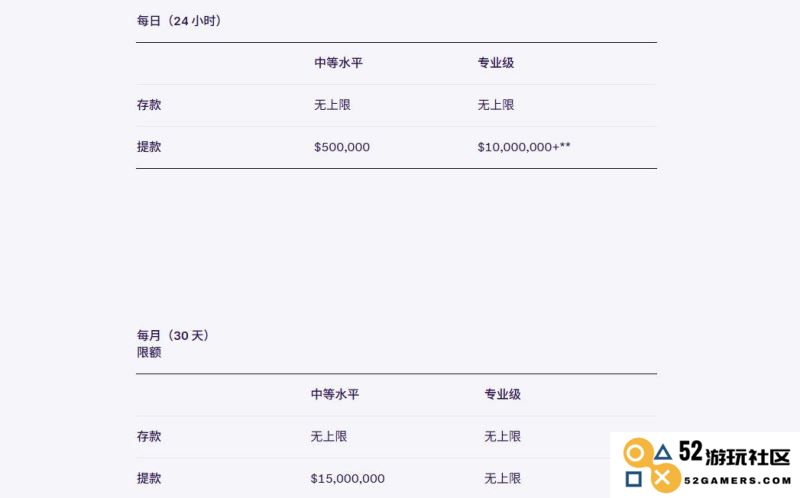This screenshot has height=498, width=800.
Task: Click 专业级 column header in monthly table
Action: tap(503, 394)
